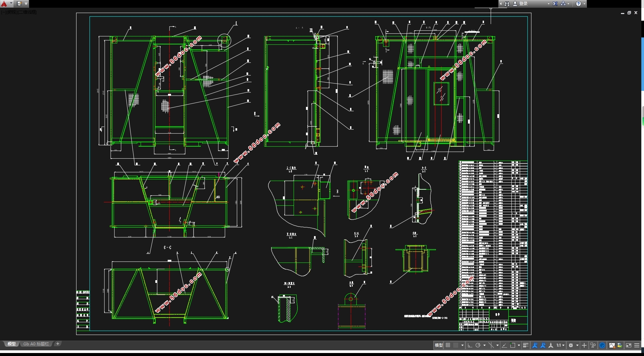Click the 模型 space status bar button

coord(439,345)
